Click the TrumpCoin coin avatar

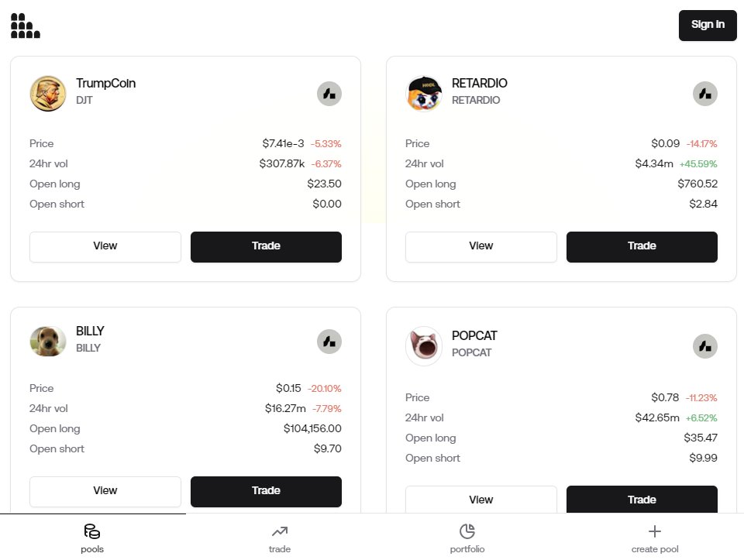point(48,94)
